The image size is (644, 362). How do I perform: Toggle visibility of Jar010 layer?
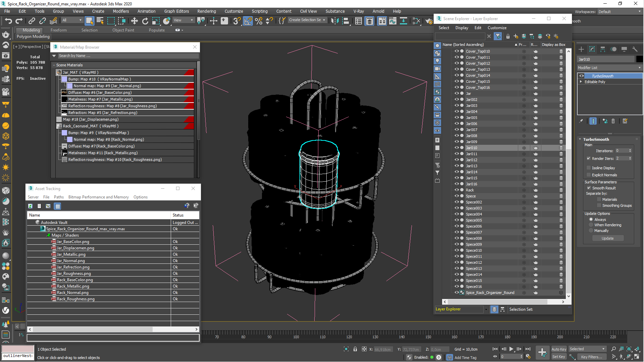[x=457, y=147]
